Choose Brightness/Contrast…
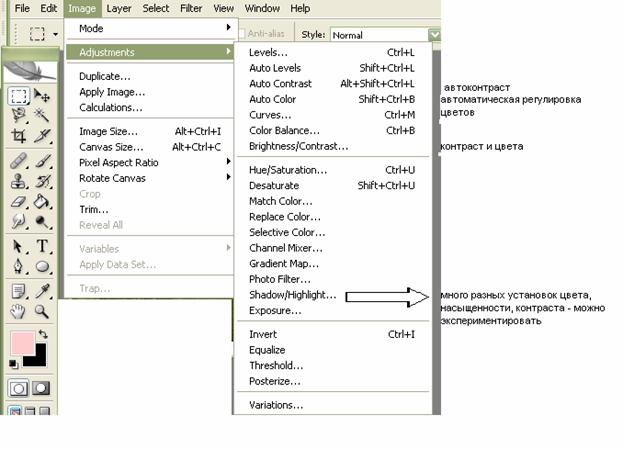This screenshot has width=623, height=449. point(332,146)
